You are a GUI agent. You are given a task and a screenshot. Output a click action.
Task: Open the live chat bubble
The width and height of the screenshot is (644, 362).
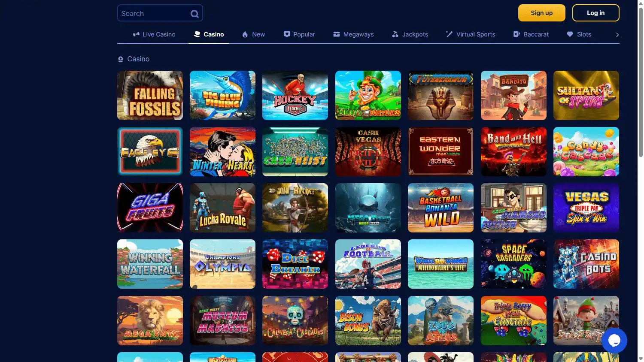coord(614,341)
